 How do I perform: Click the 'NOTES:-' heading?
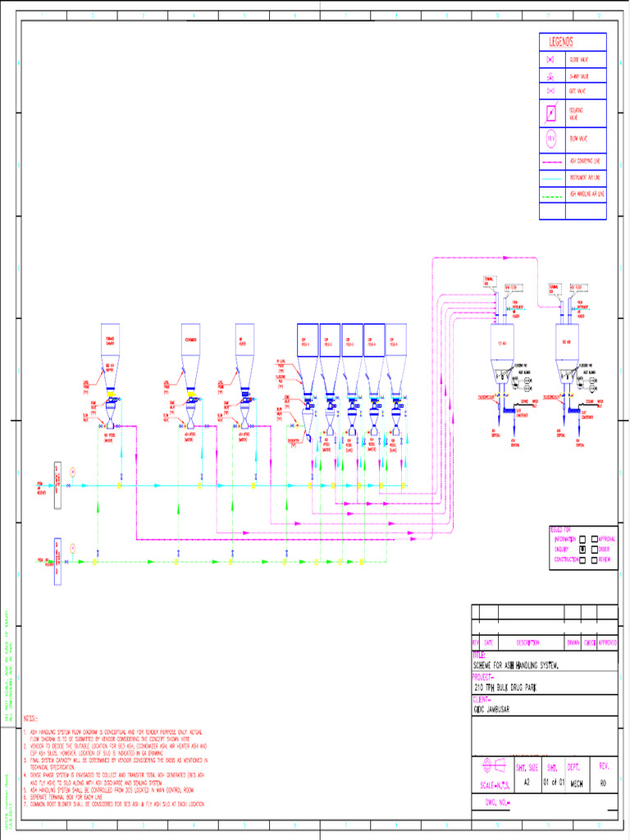(30, 719)
